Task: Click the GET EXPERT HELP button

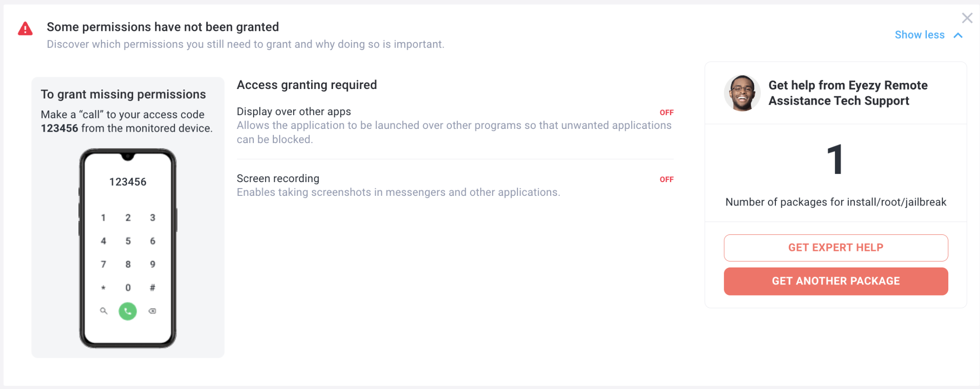Action: click(x=836, y=248)
